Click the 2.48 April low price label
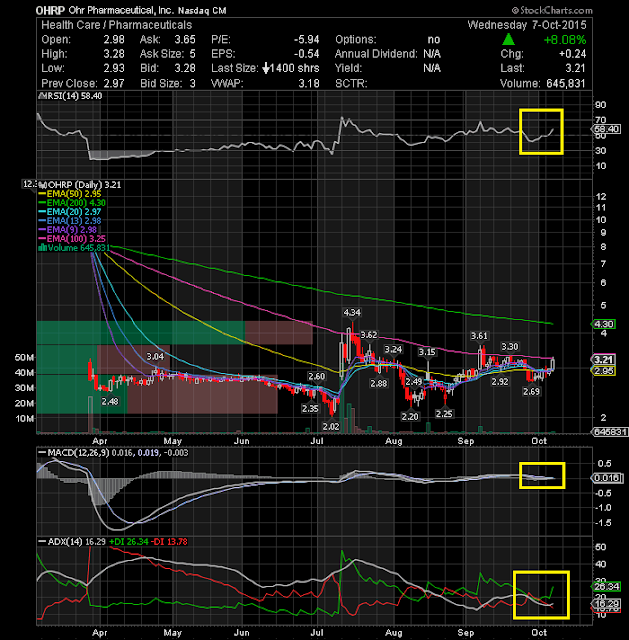The width and height of the screenshot is (629, 640). coord(110,402)
